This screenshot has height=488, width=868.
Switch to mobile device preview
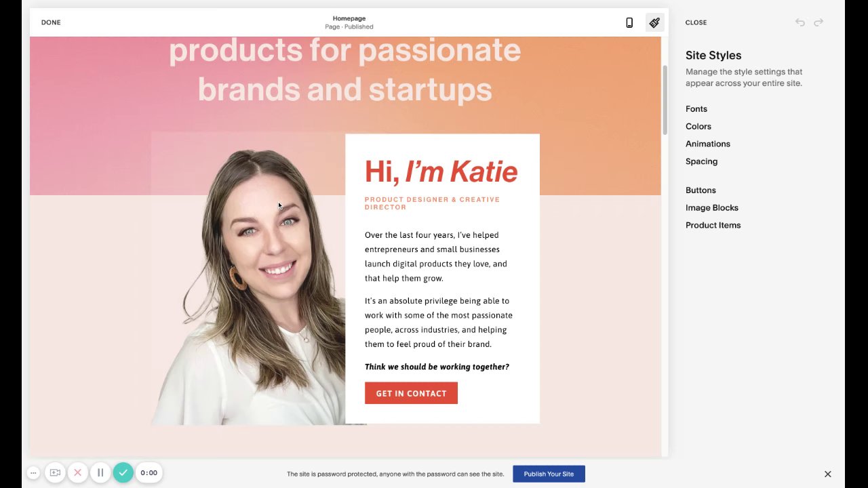[629, 22]
